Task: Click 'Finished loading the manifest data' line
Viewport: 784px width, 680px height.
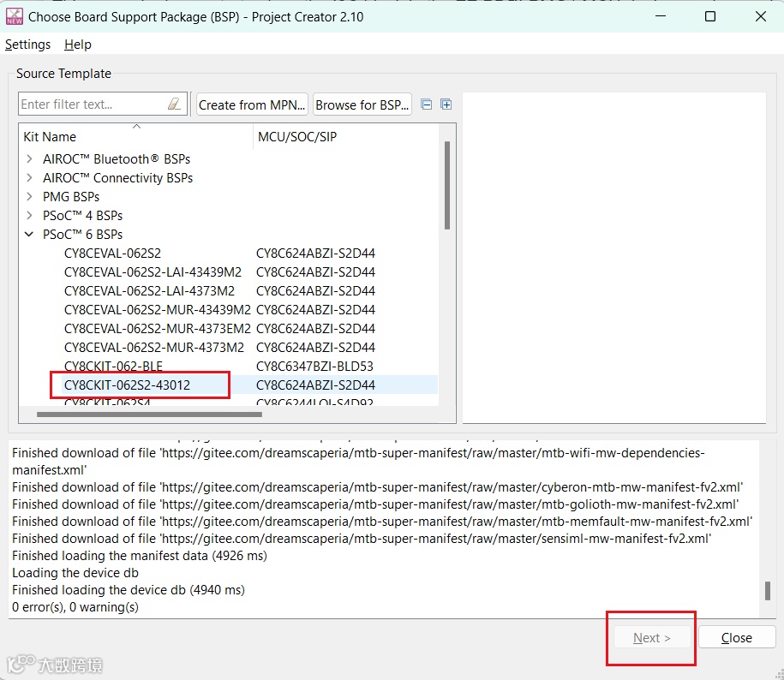Action: [140, 556]
